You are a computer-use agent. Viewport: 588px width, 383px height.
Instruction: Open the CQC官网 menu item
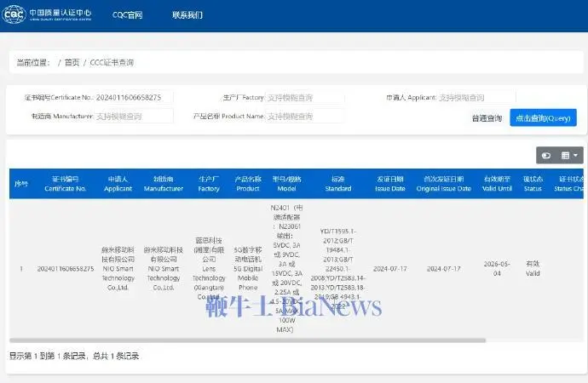[127, 14]
